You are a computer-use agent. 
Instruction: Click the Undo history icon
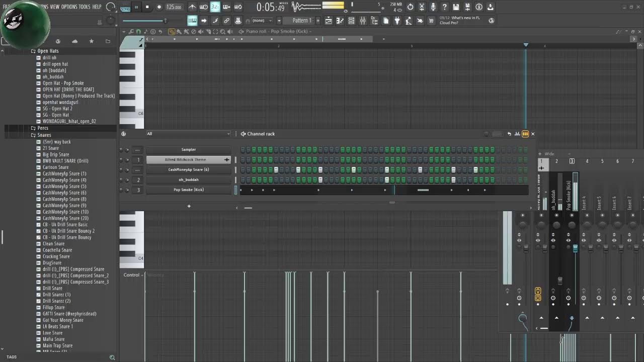coord(410,7)
